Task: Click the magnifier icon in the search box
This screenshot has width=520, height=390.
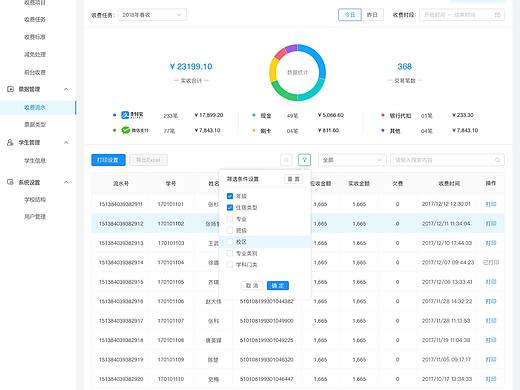Action: [497, 160]
